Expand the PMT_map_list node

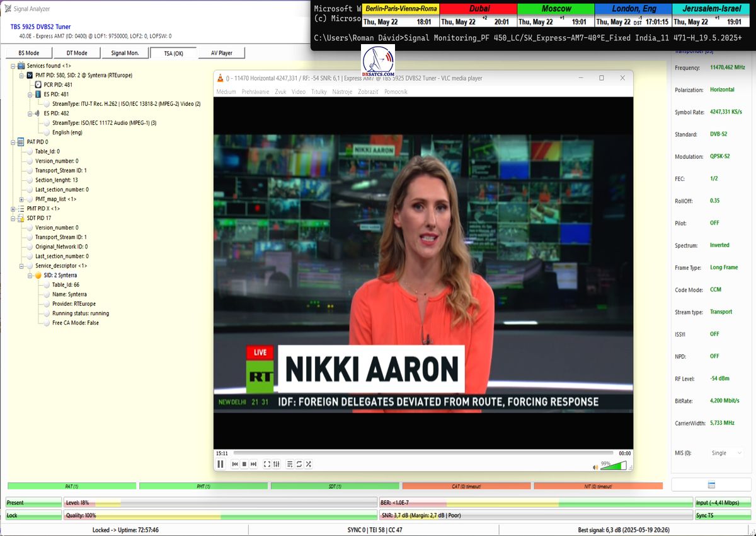point(21,199)
